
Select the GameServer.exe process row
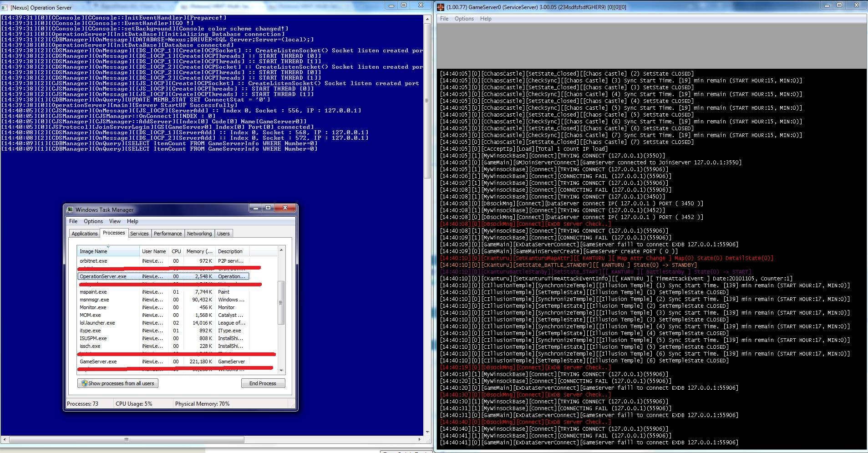point(163,361)
